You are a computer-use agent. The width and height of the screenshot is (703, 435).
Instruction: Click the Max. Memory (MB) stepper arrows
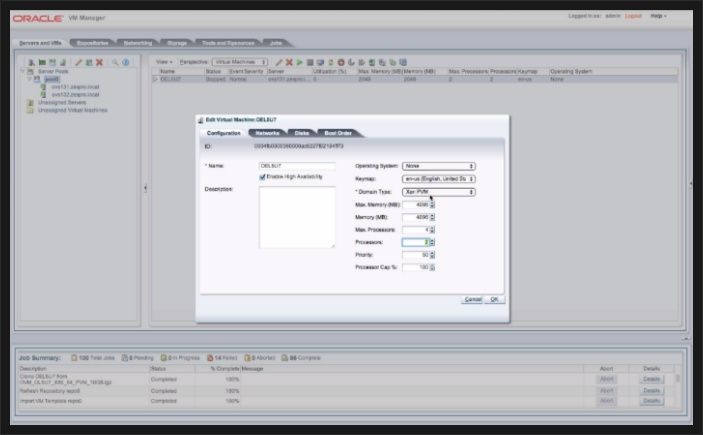[x=432, y=205]
